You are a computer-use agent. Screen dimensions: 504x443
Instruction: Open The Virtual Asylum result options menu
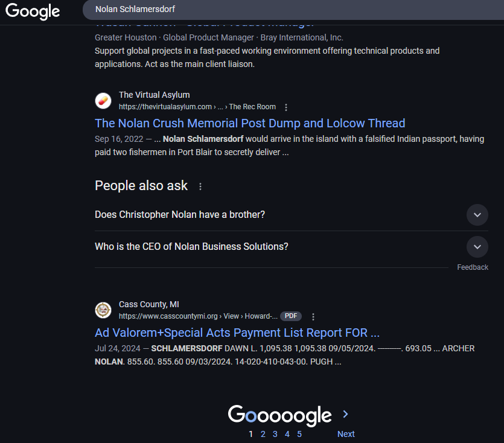pos(286,107)
